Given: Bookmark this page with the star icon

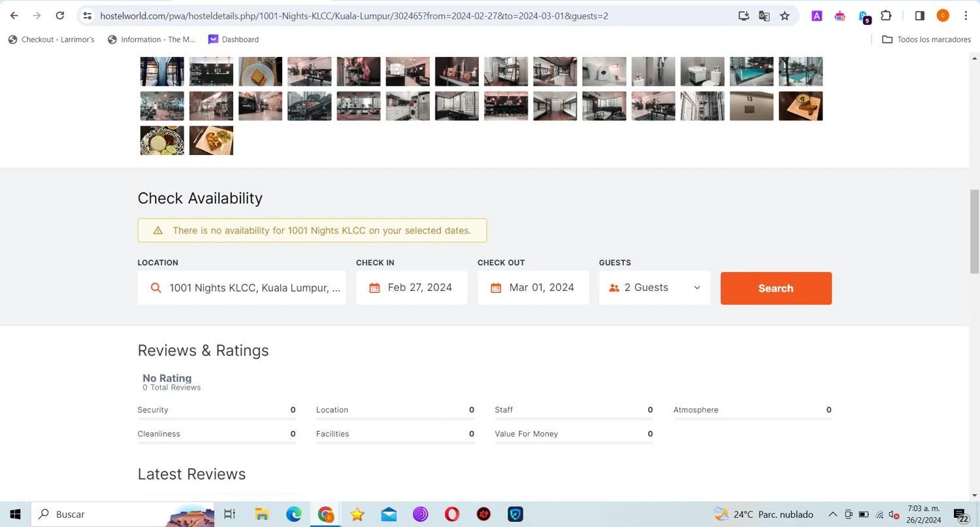Looking at the screenshot, I should [x=785, y=16].
